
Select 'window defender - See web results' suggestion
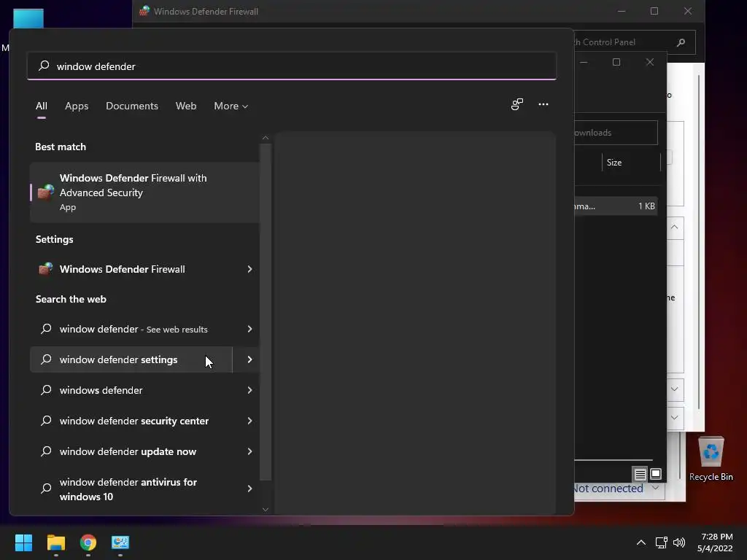click(133, 329)
